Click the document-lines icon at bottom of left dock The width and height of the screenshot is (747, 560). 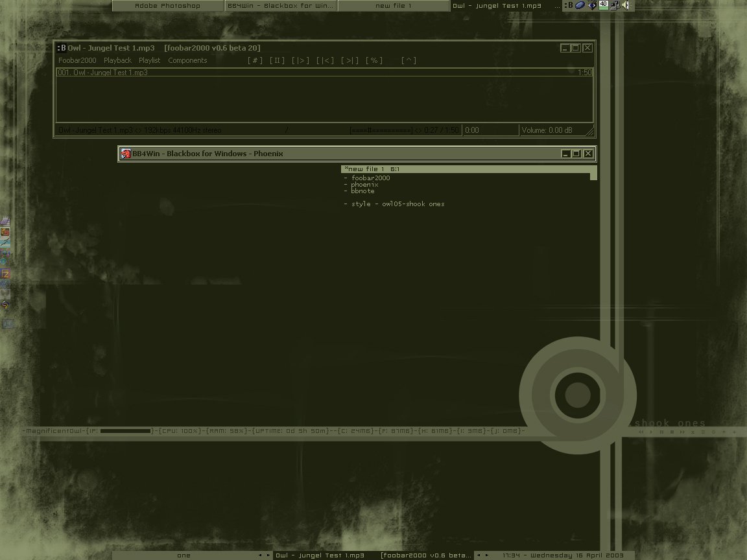[8, 324]
